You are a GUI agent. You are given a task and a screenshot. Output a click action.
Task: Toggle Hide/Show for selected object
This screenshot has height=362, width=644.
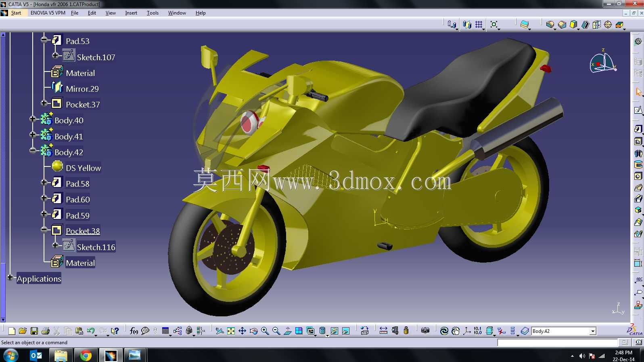pos(335,331)
